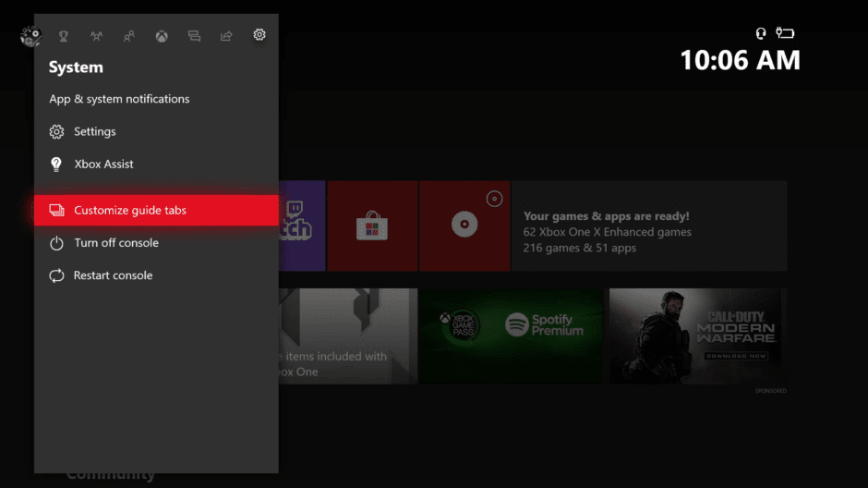Image resolution: width=868 pixels, height=488 pixels.
Task: Go to the Xbox Home tab icon
Action: [x=162, y=36]
